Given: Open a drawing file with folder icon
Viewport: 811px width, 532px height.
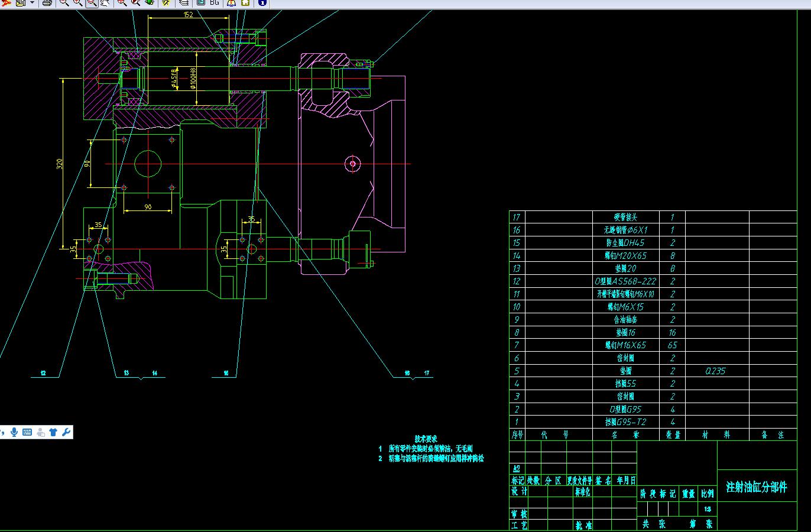Looking at the screenshot, I should click(x=21, y=2).
